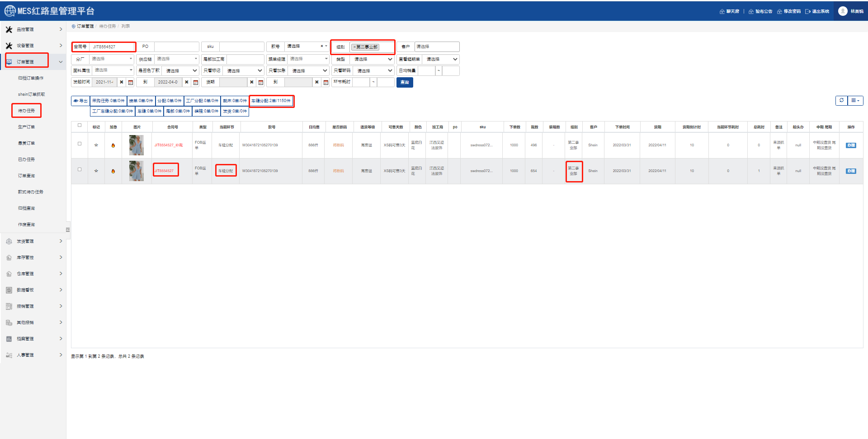Viewport: 868px width, 439px height.
Task: Click the 退出系统 logout icon
Action: click(x=808, y=11)
